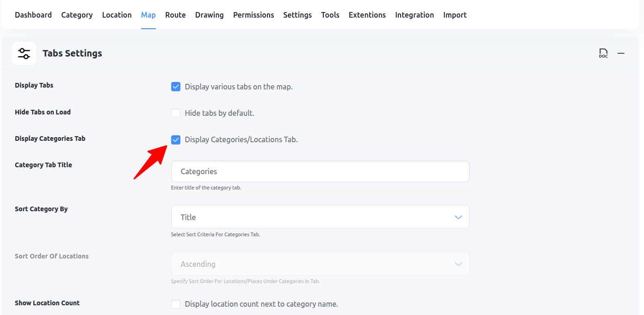This screenshot has width=644, height=315.
Task: Open the Tabs Settings panel icon
Action: [24, 53]
